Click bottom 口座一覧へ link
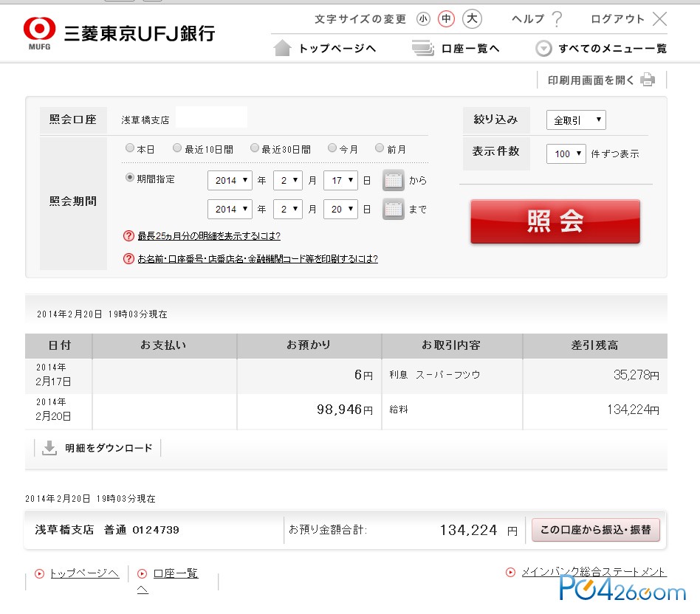This screenshot has width=700, height=614. (x=175, y=573)
